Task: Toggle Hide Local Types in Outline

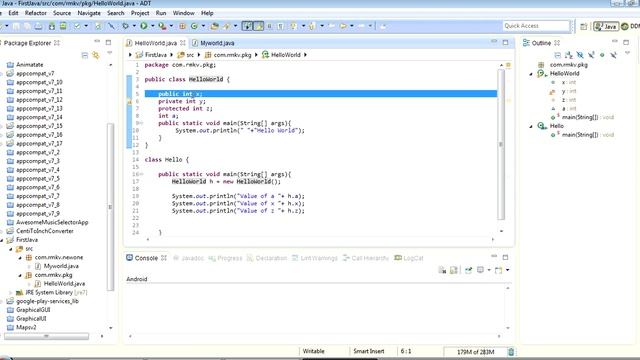Action: tap(613, 55)
